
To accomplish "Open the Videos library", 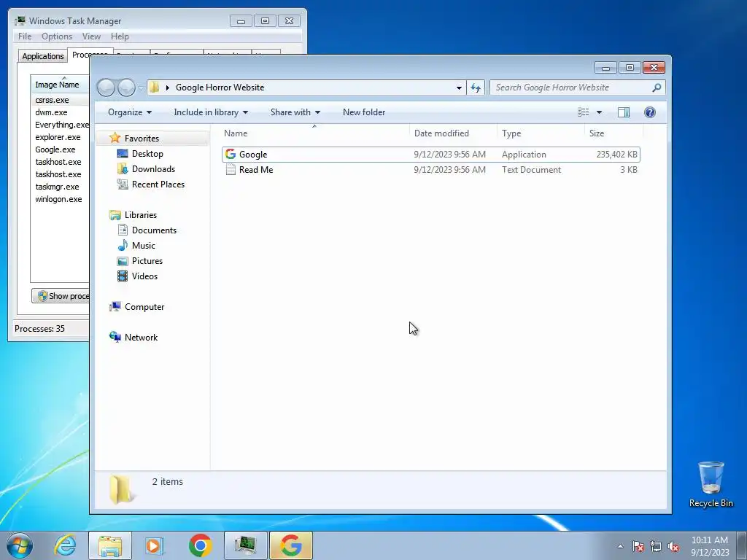I will pyautogui.click(x=144, y=276).
